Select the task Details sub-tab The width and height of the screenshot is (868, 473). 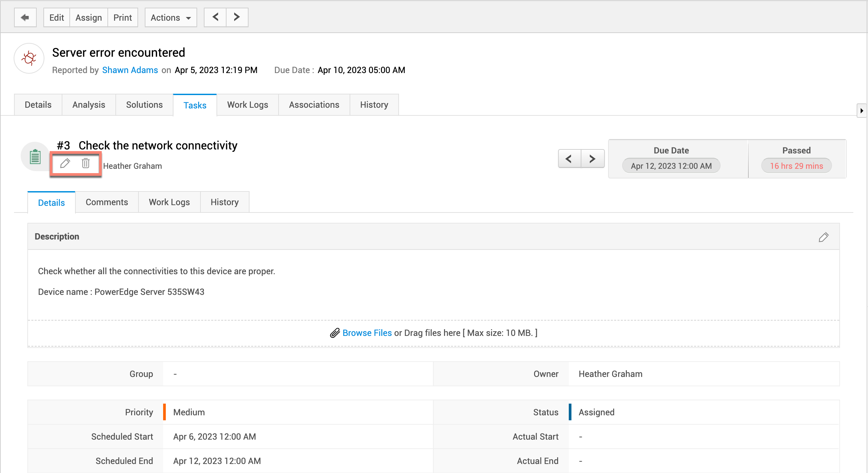(x=51, y=202)
